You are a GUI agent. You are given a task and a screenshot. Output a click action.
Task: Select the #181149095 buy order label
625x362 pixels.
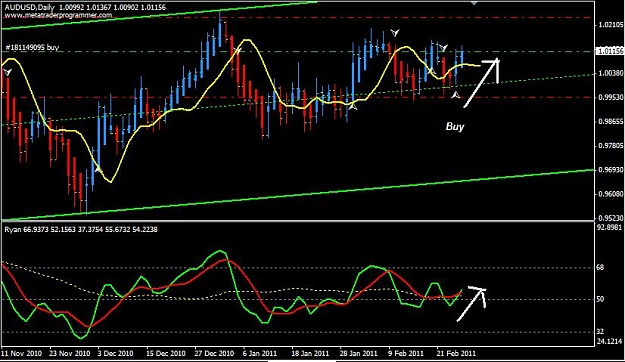(x=32, y=47)
